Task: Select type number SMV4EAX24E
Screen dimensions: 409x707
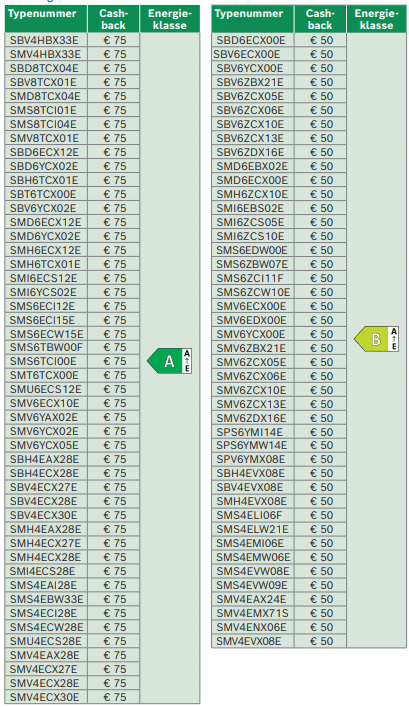Action: point(251,599)
